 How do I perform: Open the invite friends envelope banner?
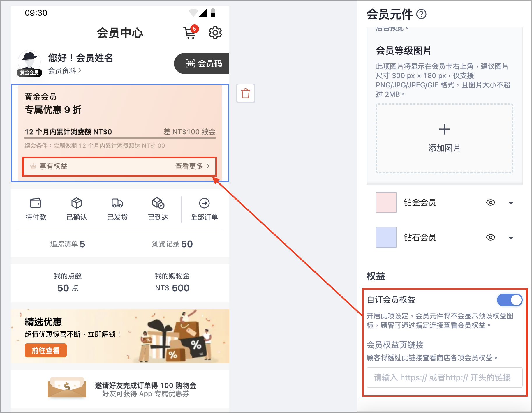click(x=120, y=389)
